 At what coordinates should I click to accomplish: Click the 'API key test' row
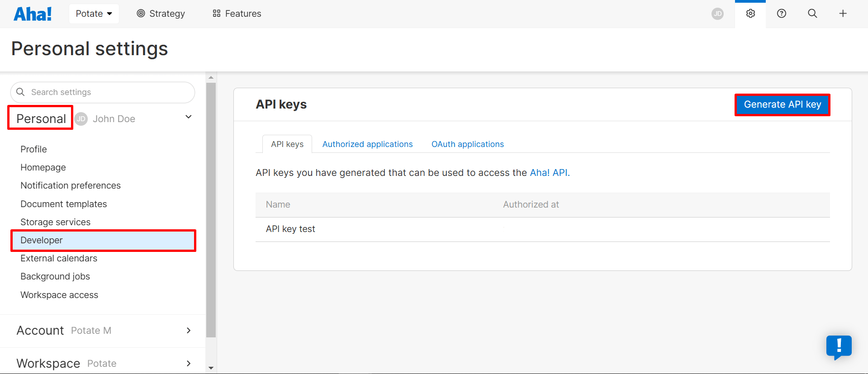(542, 229)
